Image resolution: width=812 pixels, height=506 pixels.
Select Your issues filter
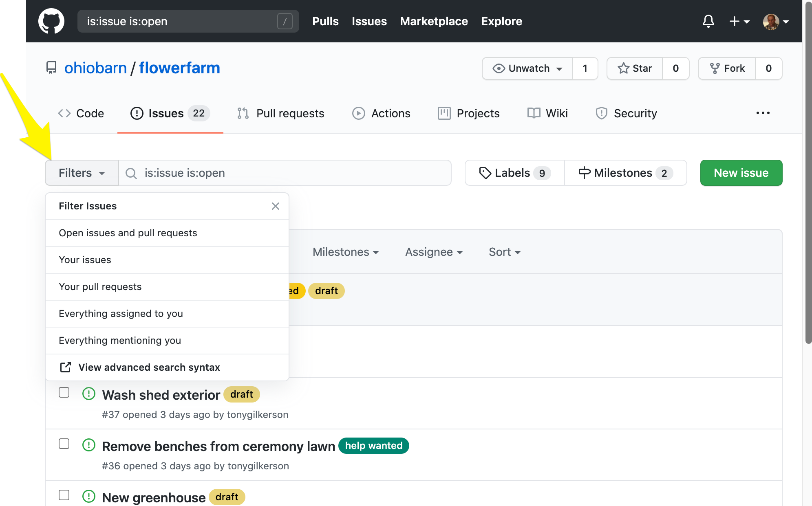[x=167, y=260]
